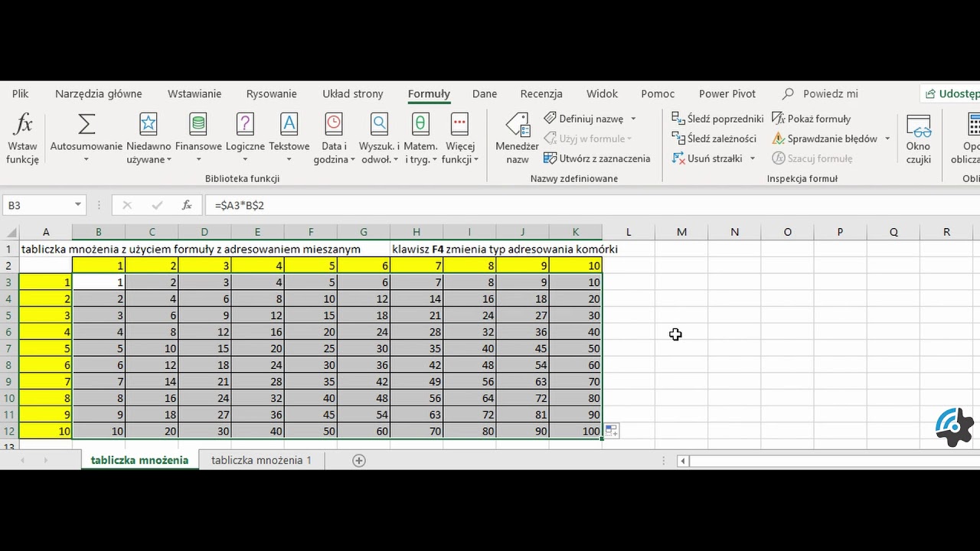
Task: Add a new sheet with the plus button
Action: click(x=359, y=460)
